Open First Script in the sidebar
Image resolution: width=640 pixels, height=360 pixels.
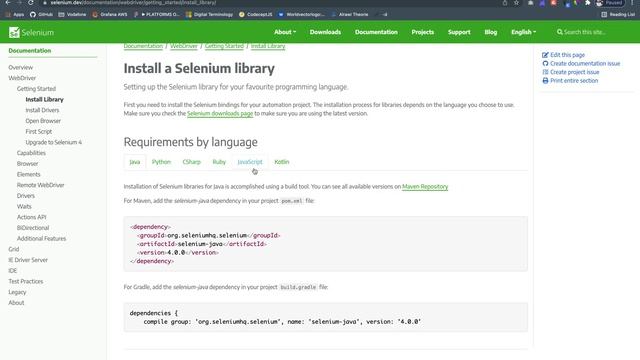click(x=38, y=131)
